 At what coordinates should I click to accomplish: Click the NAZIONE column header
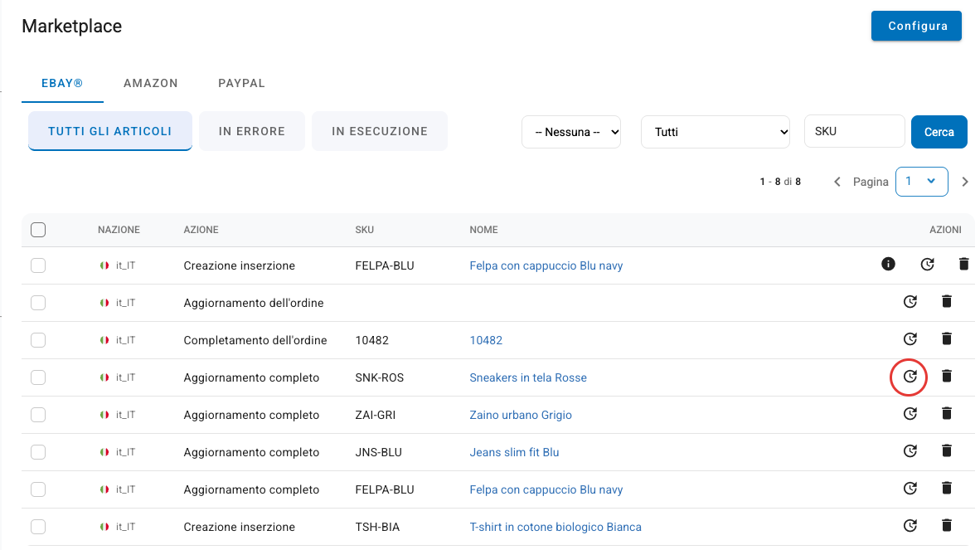coord(119,230)
